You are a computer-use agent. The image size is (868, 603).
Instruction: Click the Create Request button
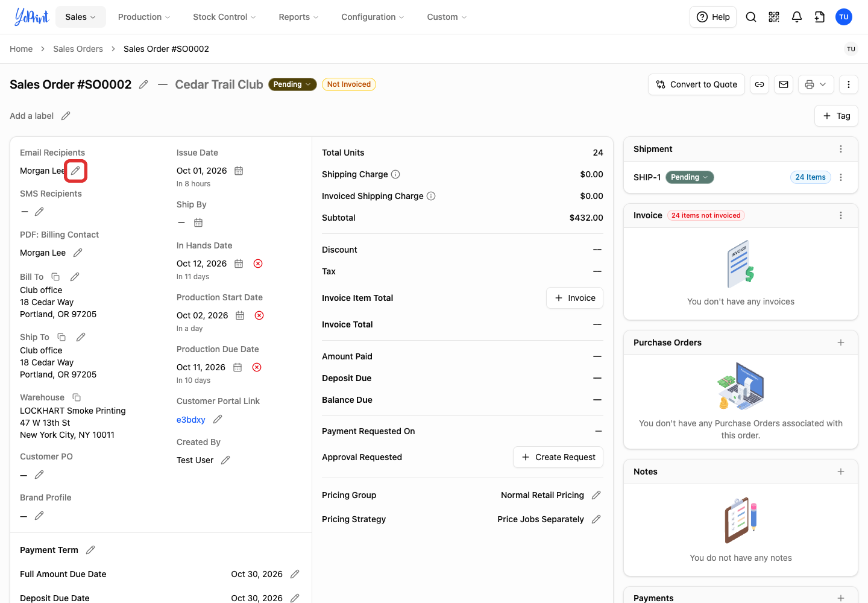click(558, 457)
